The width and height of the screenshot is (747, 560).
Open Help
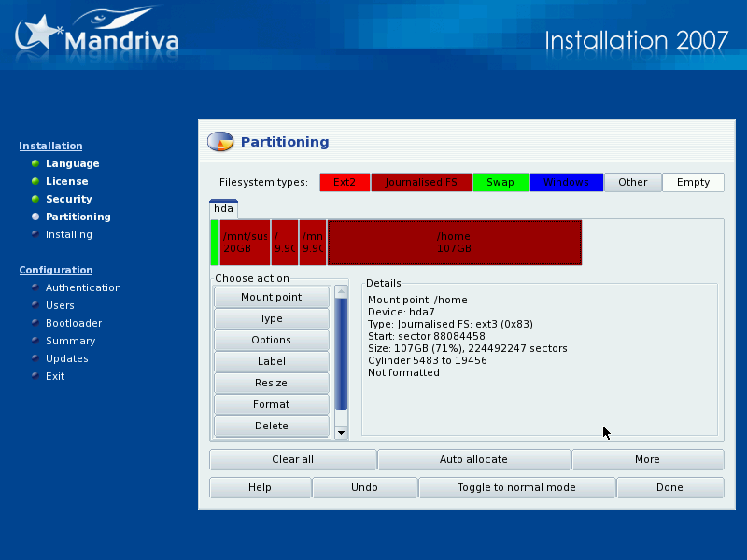pos(261,487)
